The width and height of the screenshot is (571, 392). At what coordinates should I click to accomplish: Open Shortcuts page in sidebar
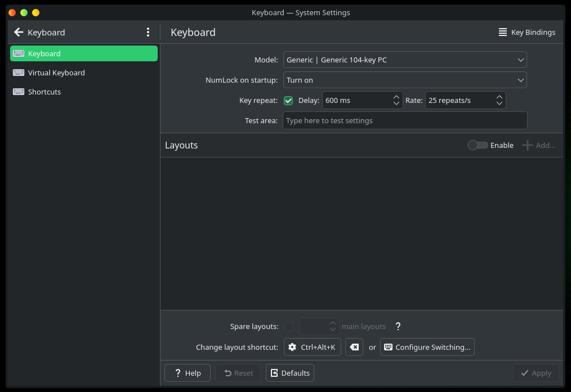pos(44,92)
